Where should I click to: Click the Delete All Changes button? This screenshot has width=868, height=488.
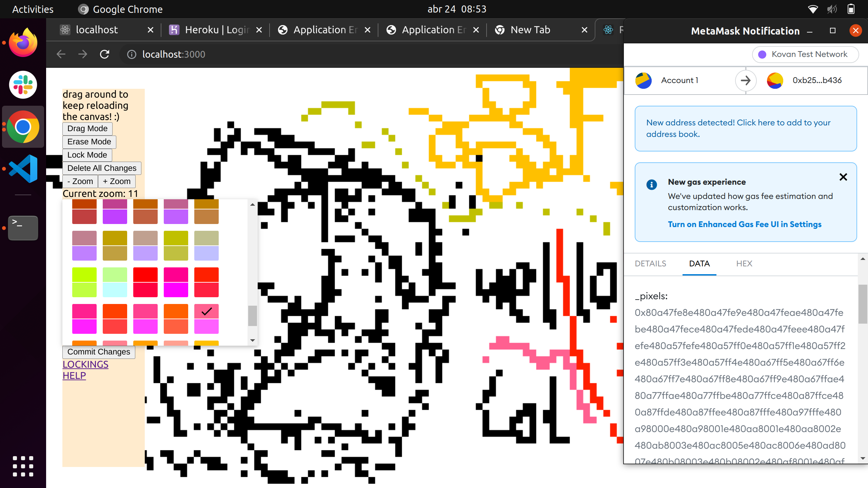(102, 168)
